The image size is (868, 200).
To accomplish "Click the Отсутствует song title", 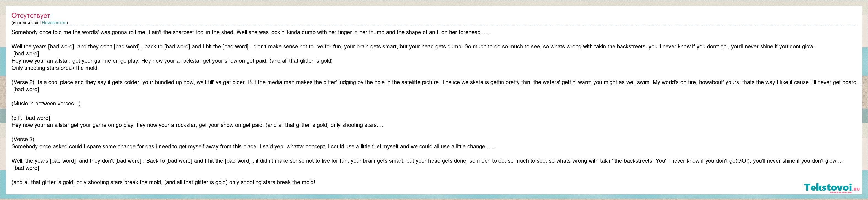I will pyautogui.click(x=31, y=15).
